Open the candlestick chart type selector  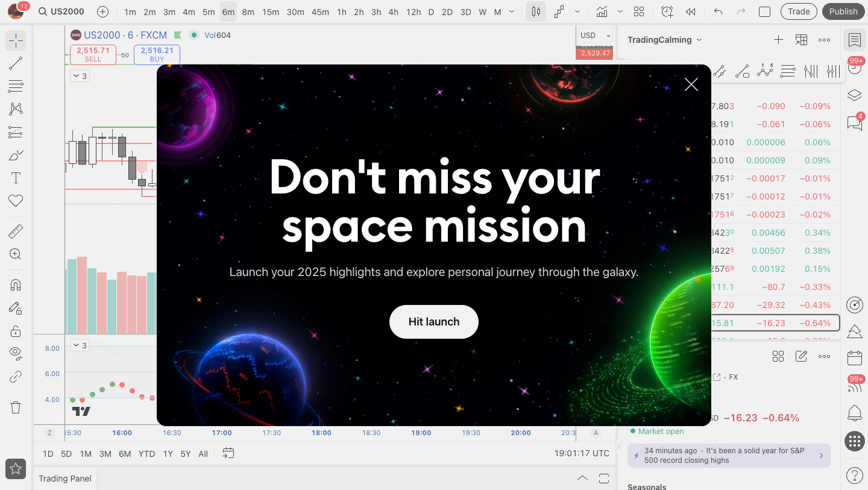coord(536,11)
